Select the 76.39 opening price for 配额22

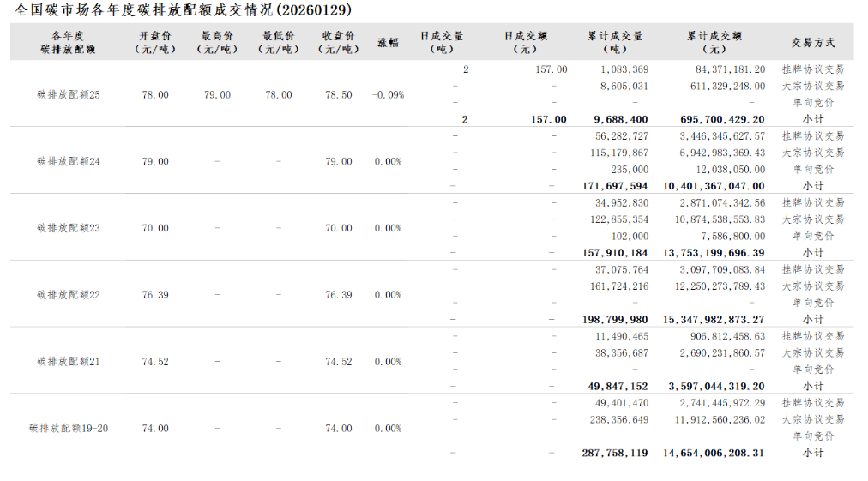coord(155,295)
